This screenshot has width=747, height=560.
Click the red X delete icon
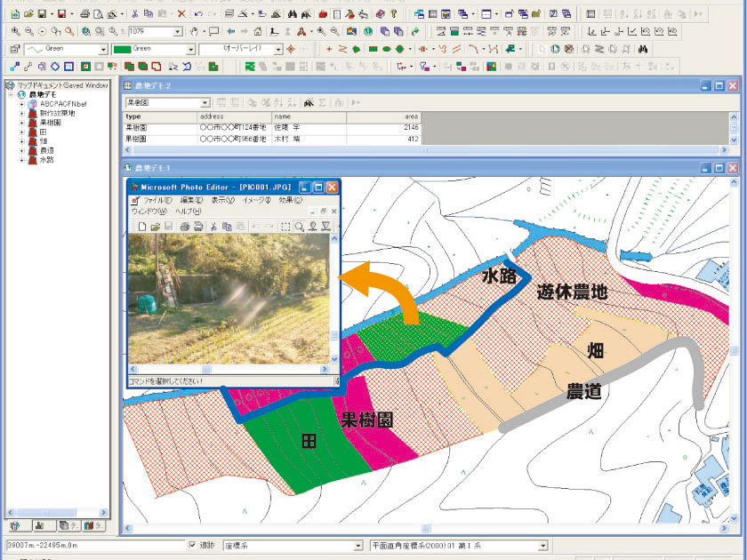(x=181, y=14)
